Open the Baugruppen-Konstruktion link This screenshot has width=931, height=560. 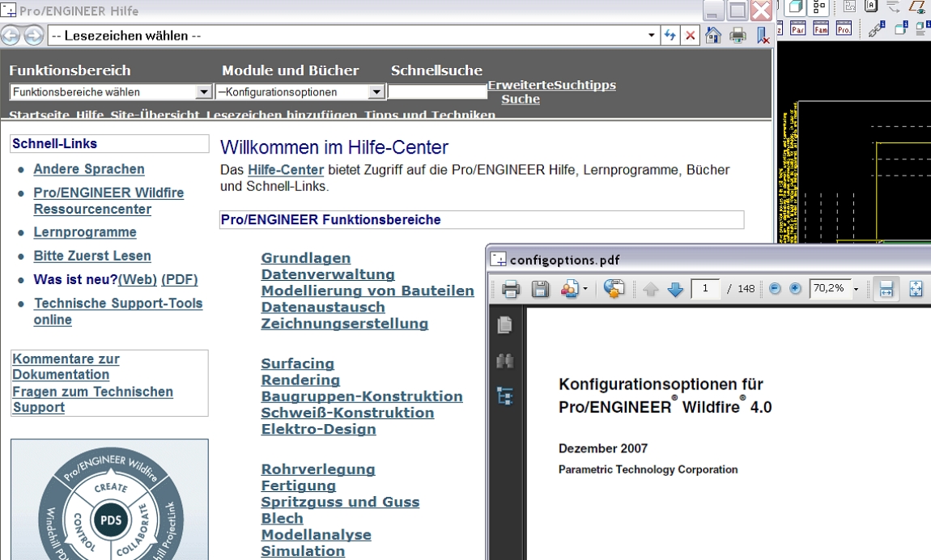point(362,397)
